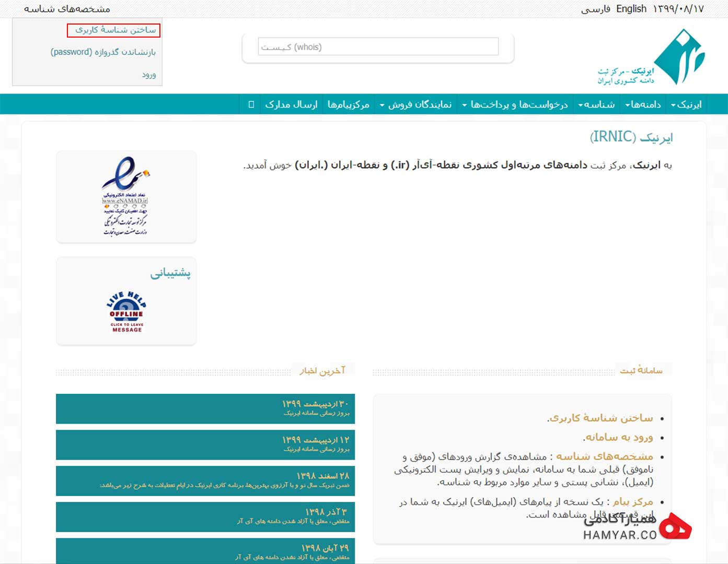Click the password reset (بازنشاندن گذرواژه) link
Viewport: 728px width, 564px height.
click(103, 52)
